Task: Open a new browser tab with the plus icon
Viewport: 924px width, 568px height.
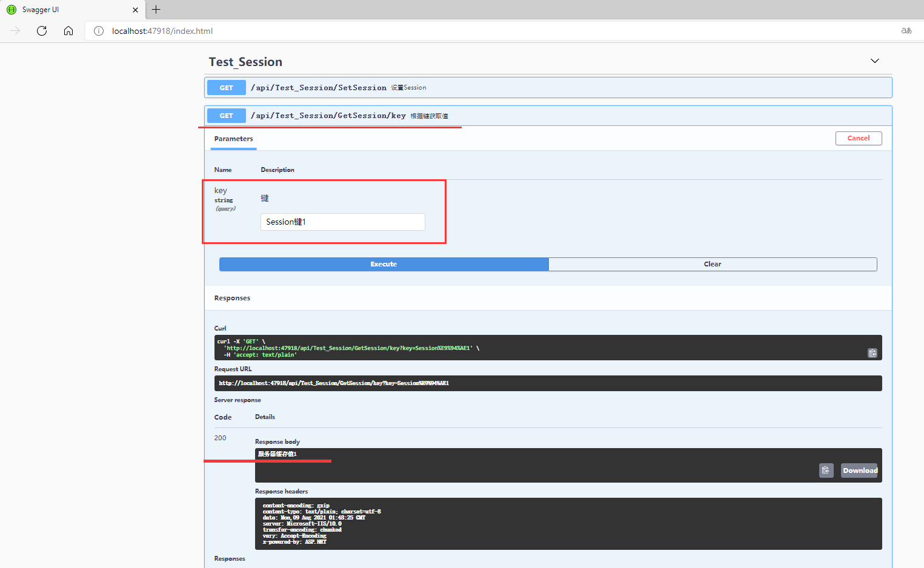Action: click(156, 10)
